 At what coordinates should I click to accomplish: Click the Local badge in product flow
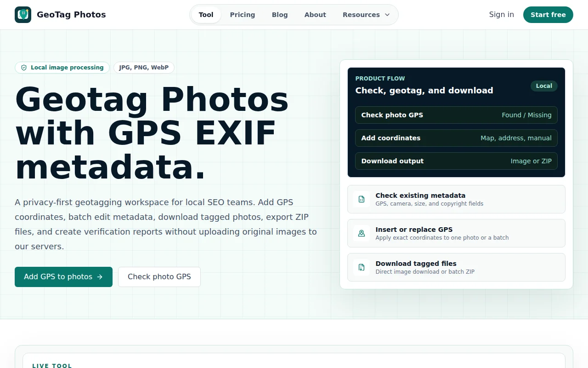(x=544, y=86)
